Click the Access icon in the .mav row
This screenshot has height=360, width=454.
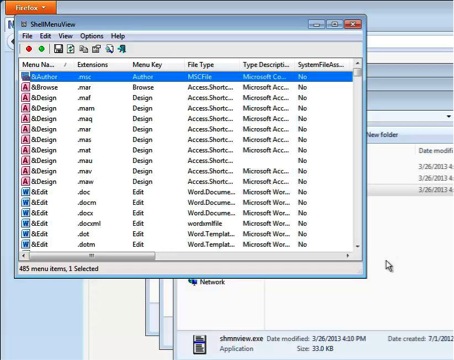(25, 171)
